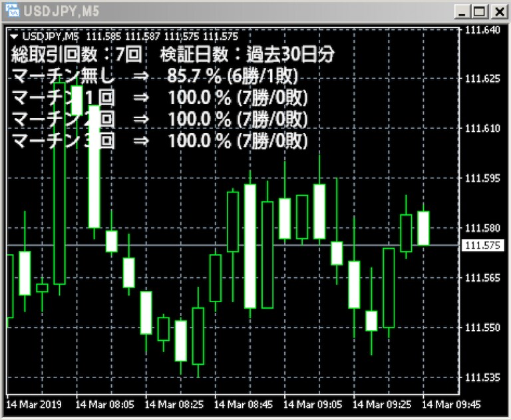Click the 111.550 price scale label
Viewport: 511px width, 420px height.
pyautogui.click(x=482, y=327)
